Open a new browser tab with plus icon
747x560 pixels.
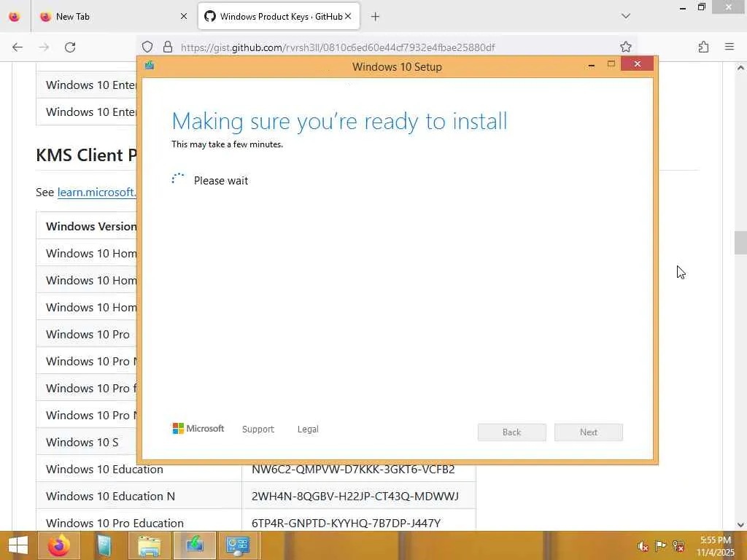[375, 17]
